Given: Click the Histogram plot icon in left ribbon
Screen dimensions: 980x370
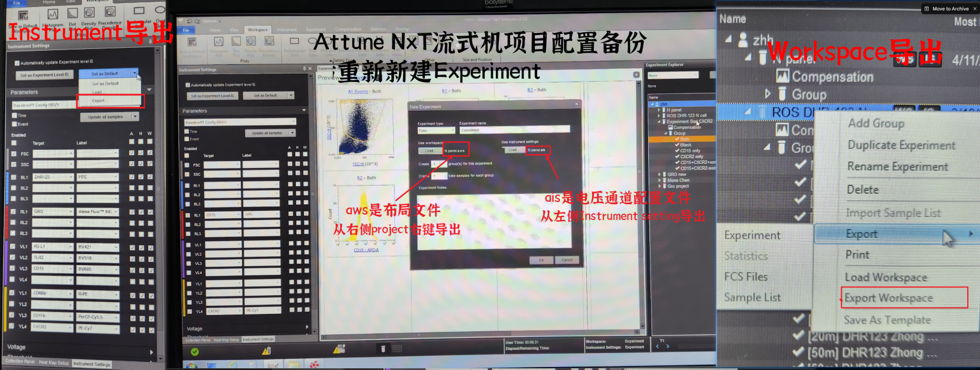Looking at the screenshot, I should (x=52, y=15).
